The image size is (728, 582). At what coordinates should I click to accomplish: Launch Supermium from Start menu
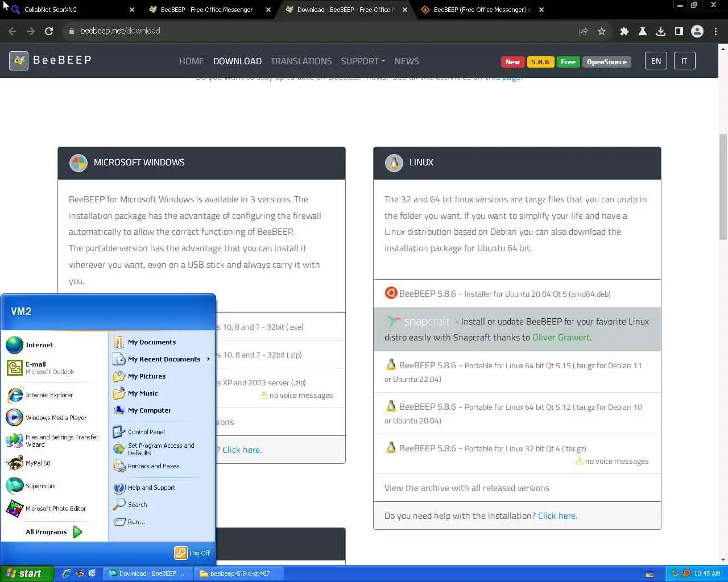coord(55,486)
